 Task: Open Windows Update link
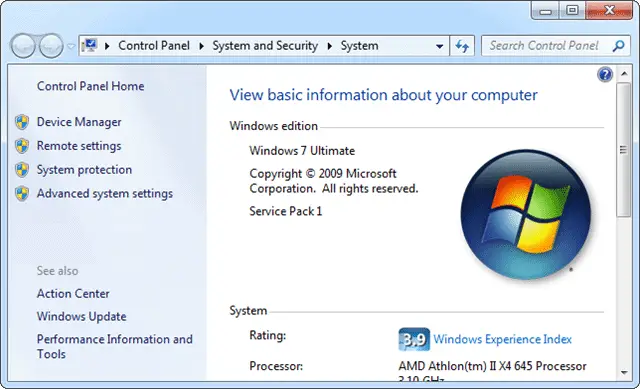coord(81,316)
